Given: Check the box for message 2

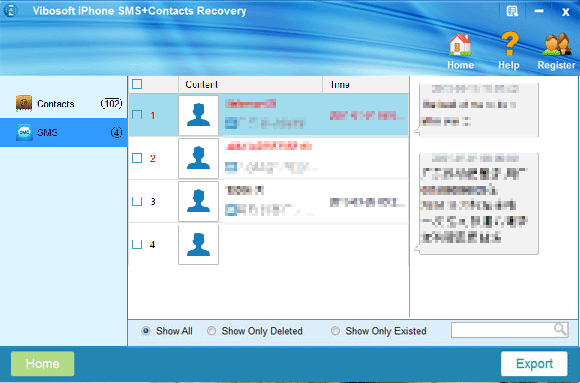Looking at the screenshot, I should 137,158.
